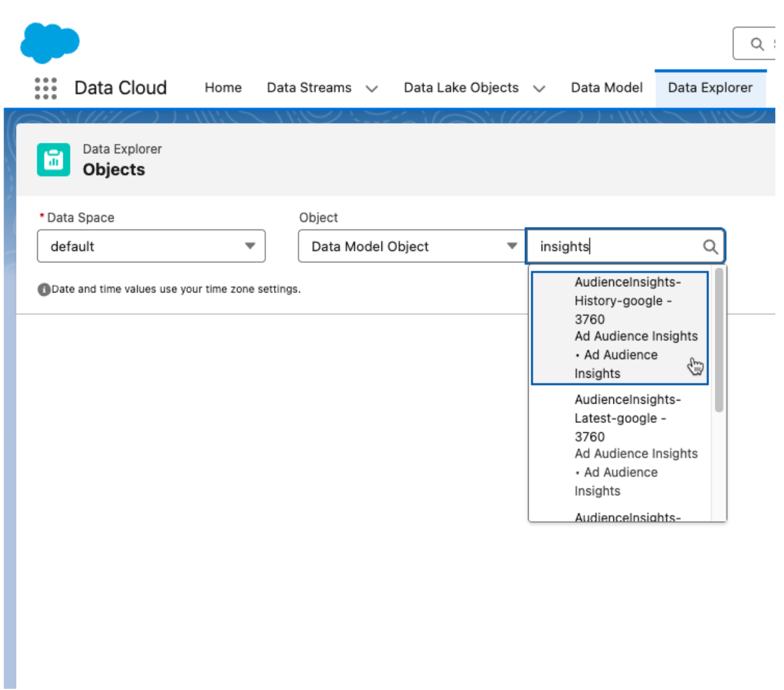Click the Data Explorer clipboard icon

click(x=53, y=160)
